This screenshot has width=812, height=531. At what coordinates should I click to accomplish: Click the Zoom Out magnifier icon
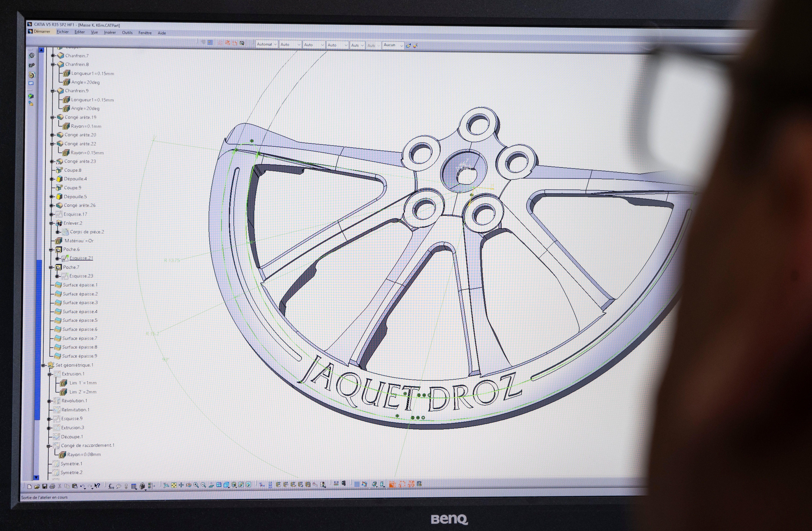point(204,485)
